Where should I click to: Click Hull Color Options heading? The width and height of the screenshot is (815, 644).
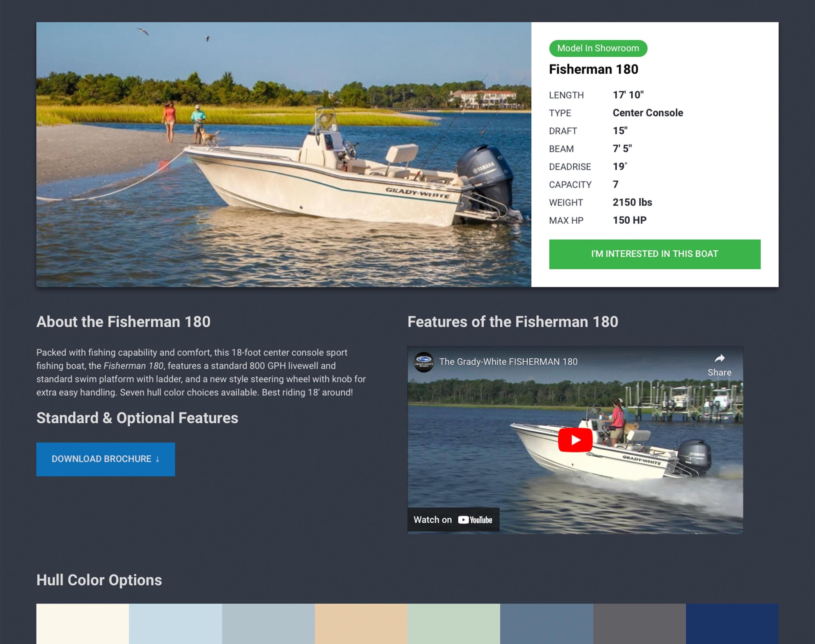(x=99, y=580)
